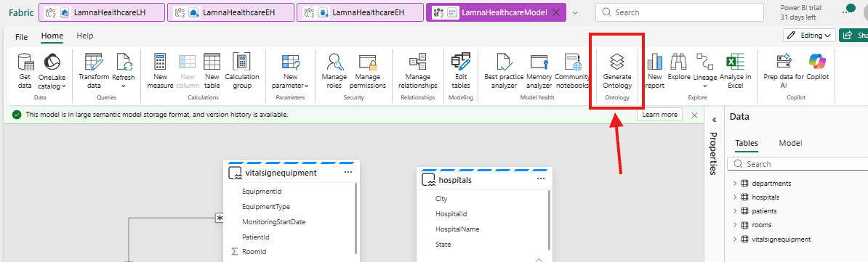Add a New table
This screenshot has height=262, width=868.
tap(212, 70)
